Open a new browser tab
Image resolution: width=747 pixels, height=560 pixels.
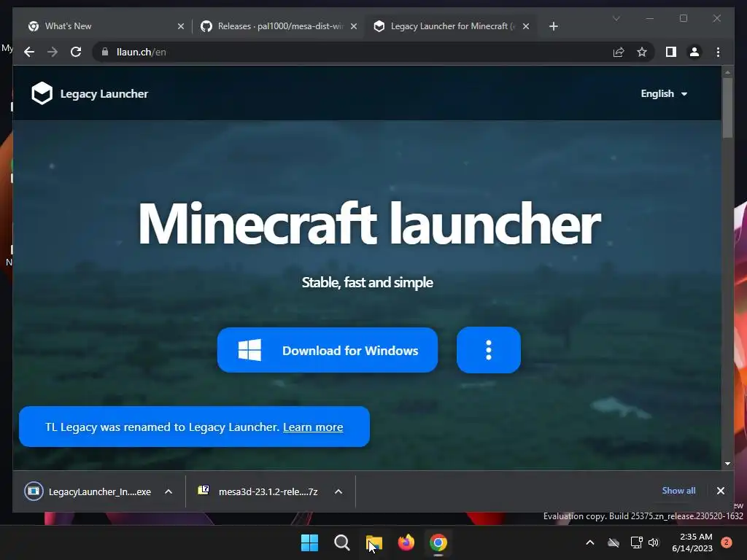pos(553,26)
